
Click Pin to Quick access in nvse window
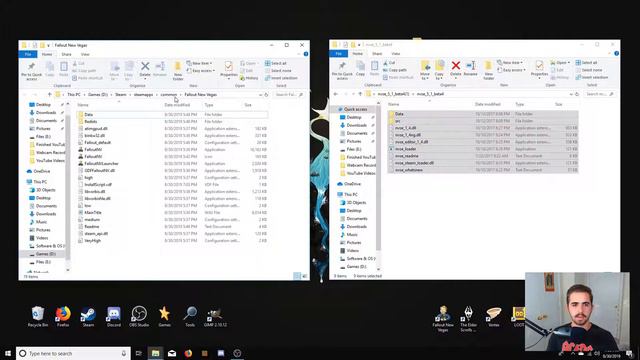[x=342, y=70]
